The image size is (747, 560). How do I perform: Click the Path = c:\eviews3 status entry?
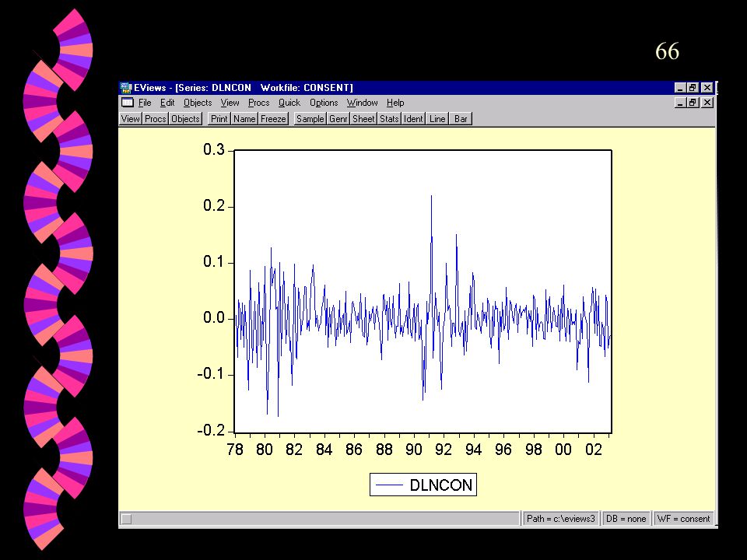[561, 519]
